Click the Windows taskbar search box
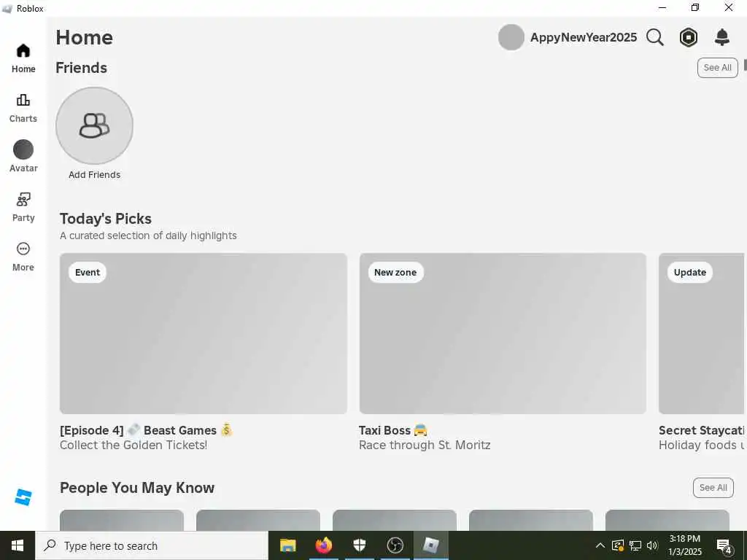This screenshot has width=747, height=560. click(x=152, y=545)
